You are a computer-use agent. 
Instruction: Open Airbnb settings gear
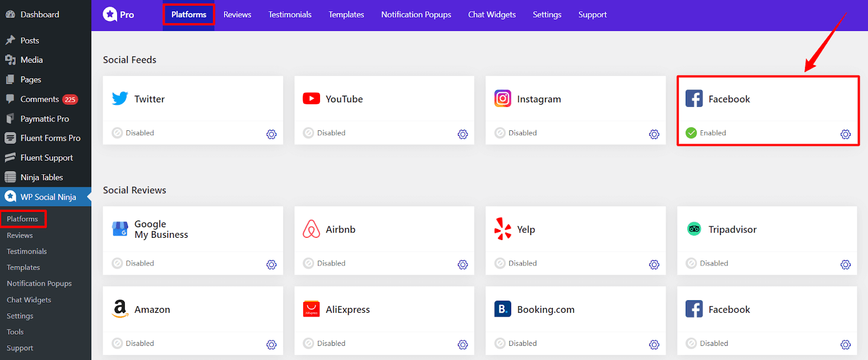pos(463,264)
